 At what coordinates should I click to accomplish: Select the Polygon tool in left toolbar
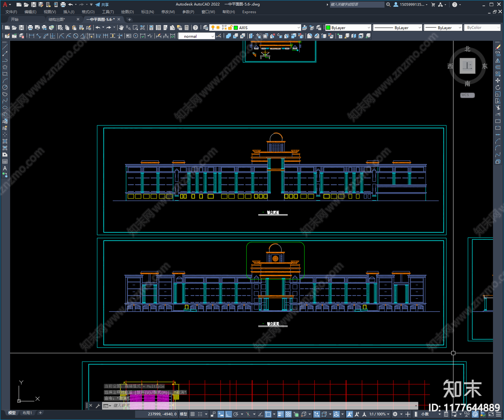coord(5,67)
